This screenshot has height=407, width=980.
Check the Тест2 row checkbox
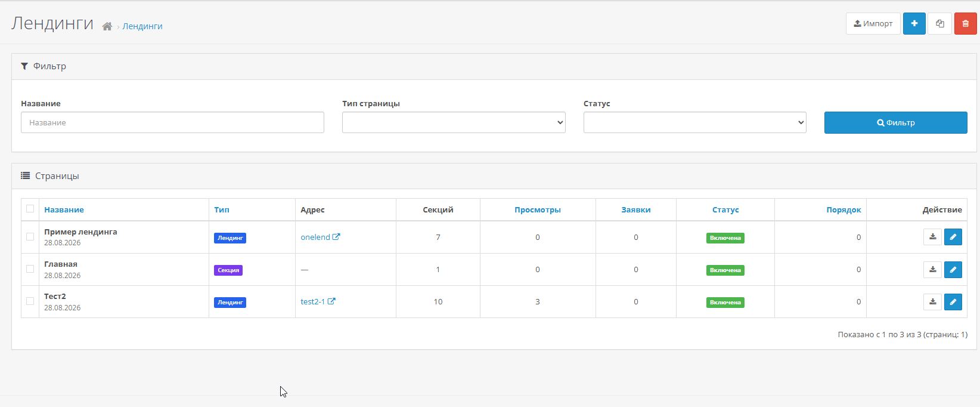[x=30, y=301]
